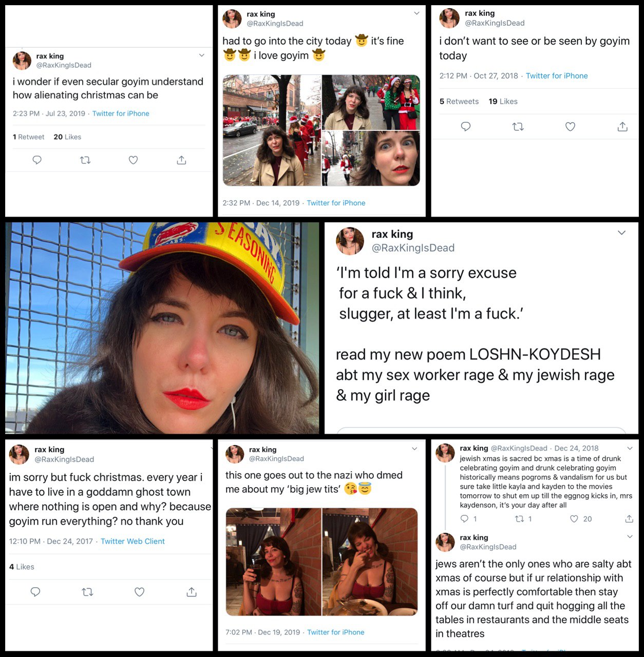Open the left restaurant photo in Dec 19 tweet
Image resolution: width=644 pixels, height=657 pixels.
[273, 562]
